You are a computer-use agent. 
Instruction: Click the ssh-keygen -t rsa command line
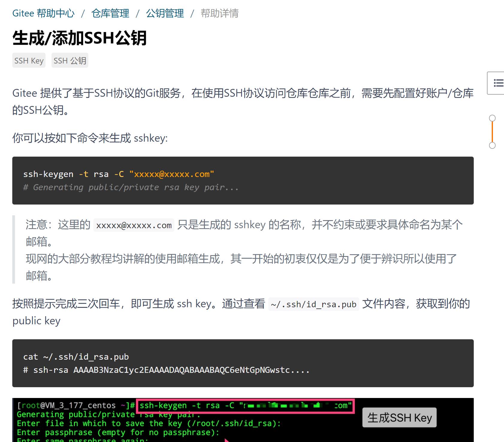tap(119, 174)
